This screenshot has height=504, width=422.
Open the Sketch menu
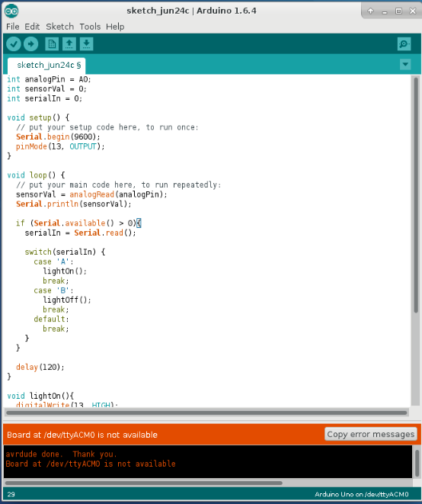tap(59, 27)
